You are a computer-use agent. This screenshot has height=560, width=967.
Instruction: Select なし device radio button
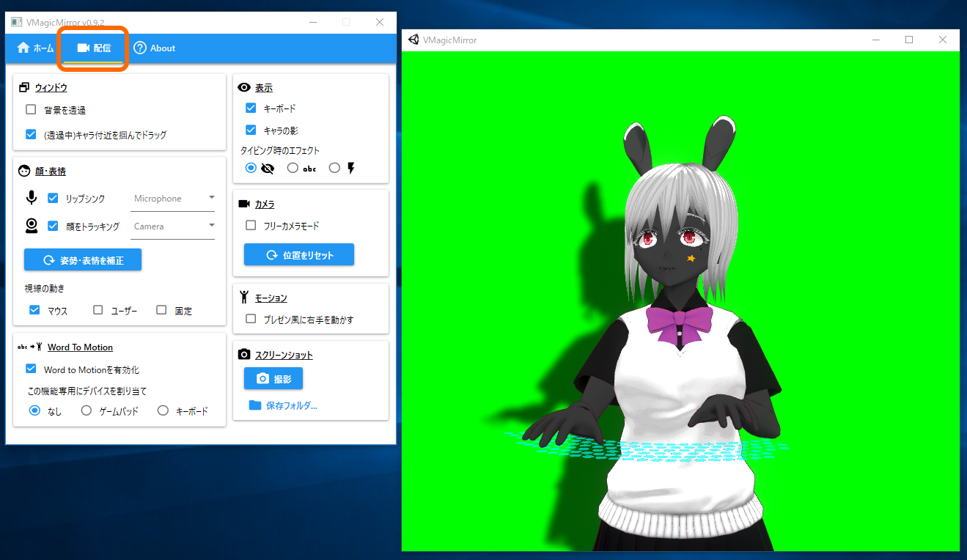34,410
